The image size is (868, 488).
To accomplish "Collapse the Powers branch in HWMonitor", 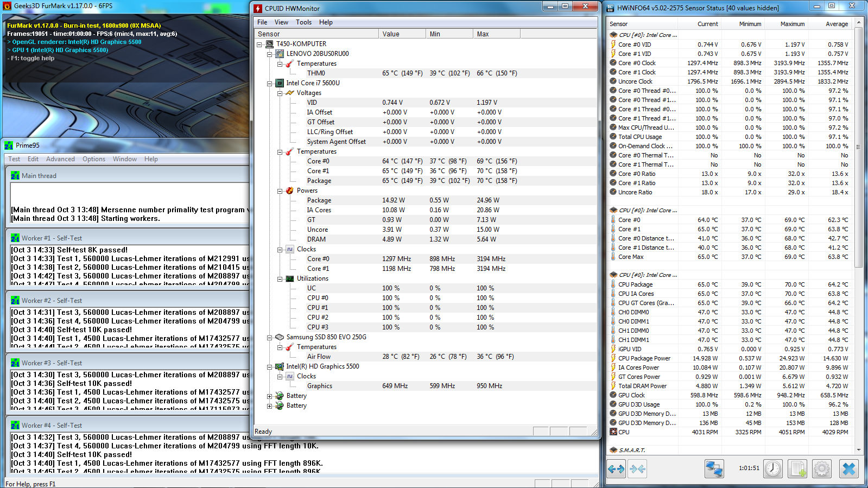I will (x=280, y=191).
